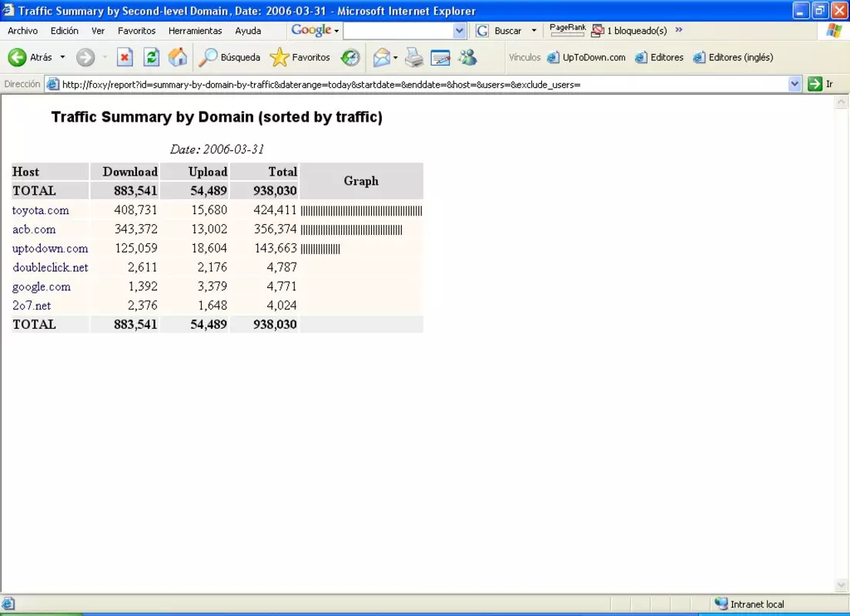Select the Date: 2006-03-31 text
This screenshot has height=616, width=850.
point(217,149)
